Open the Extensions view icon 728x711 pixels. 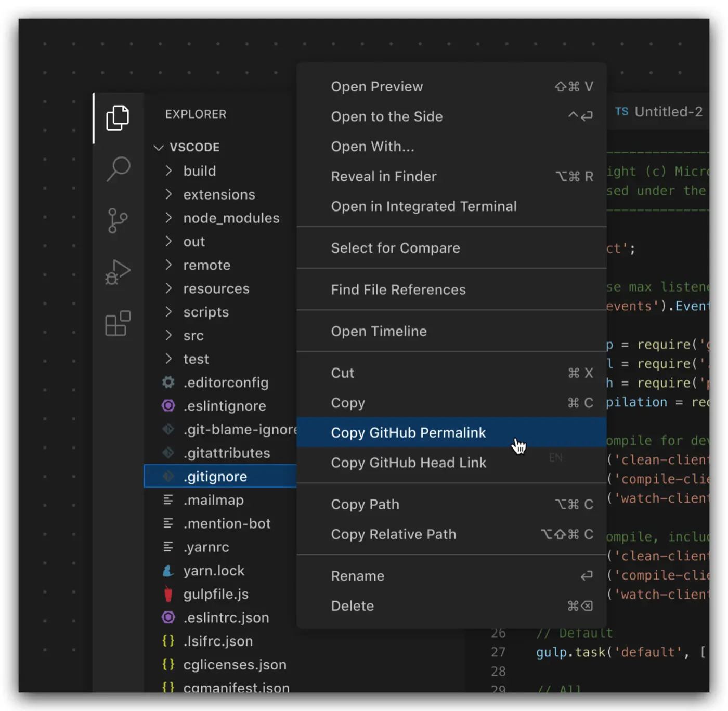[x=118, y=323]
